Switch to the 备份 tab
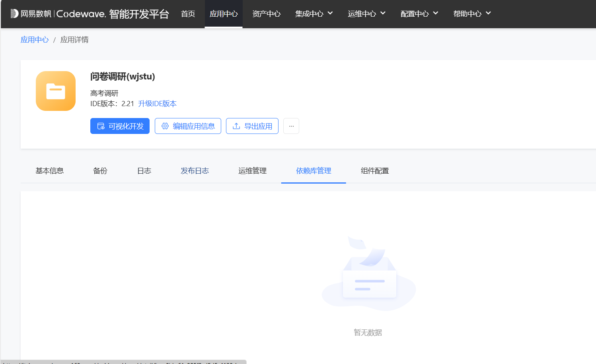 pos(100,171)
